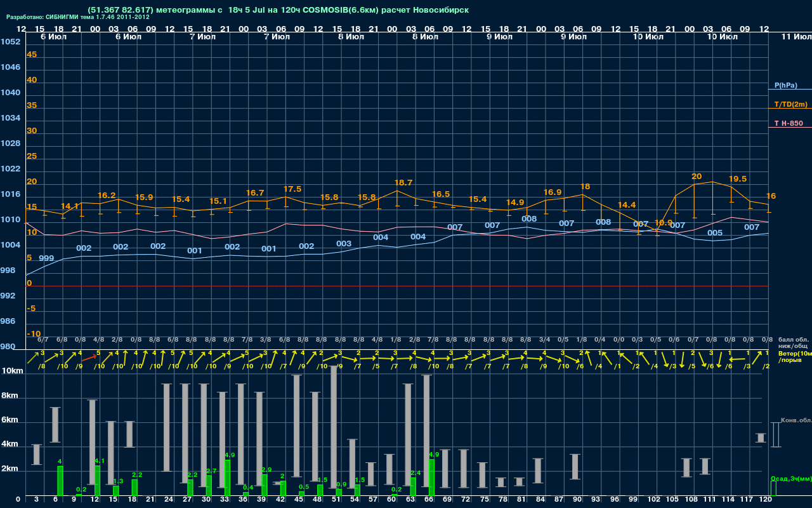Screen dimensions: 812x508
Task: Click the 2.7 precipitation label
Action: click(x=211, y=471)
